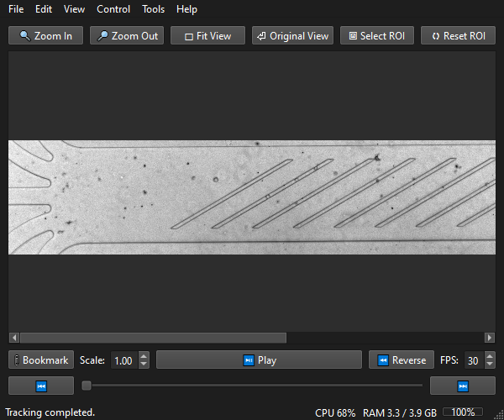The width and height of the screenshot is (504, 420).
Task: Click the Zoom In magnifier button
Action: pos(45,35)
